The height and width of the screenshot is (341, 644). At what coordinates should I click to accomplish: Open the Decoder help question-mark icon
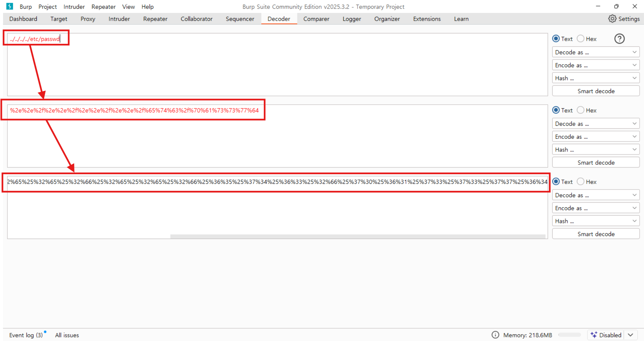click(x=619, y=39)
